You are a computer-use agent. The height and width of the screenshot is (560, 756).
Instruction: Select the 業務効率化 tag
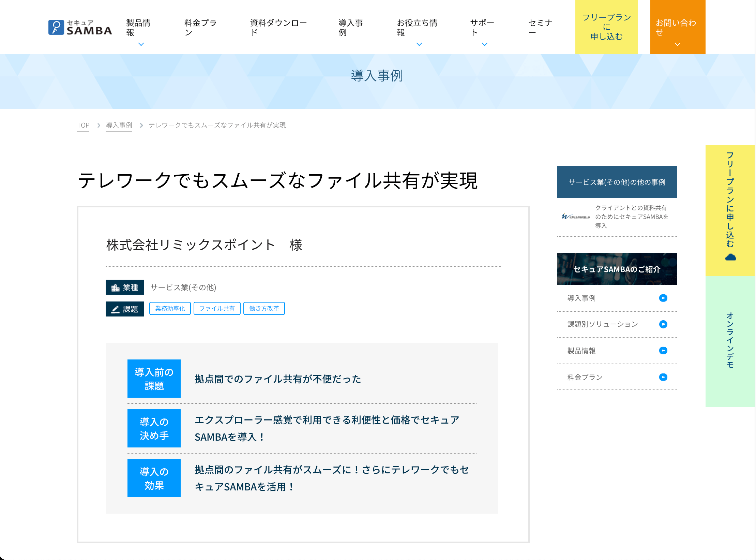tap(170, 308)
